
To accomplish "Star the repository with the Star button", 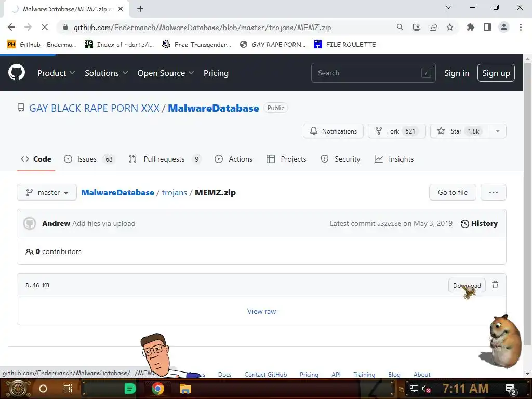I will pos(460,131).
